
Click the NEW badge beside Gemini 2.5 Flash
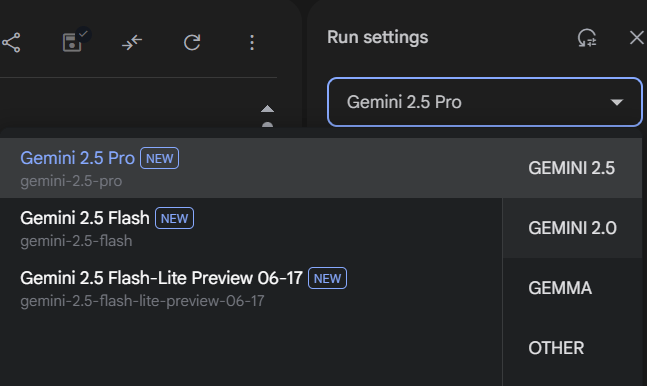[174, 218]
